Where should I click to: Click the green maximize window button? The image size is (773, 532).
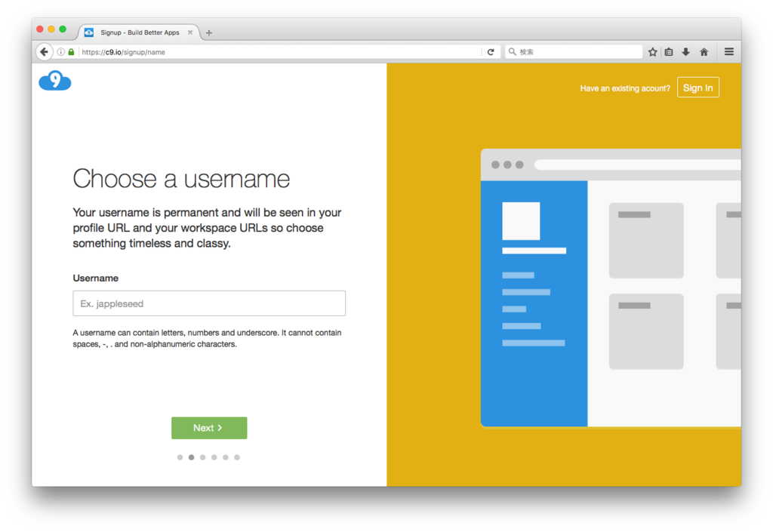coord(63,29)
